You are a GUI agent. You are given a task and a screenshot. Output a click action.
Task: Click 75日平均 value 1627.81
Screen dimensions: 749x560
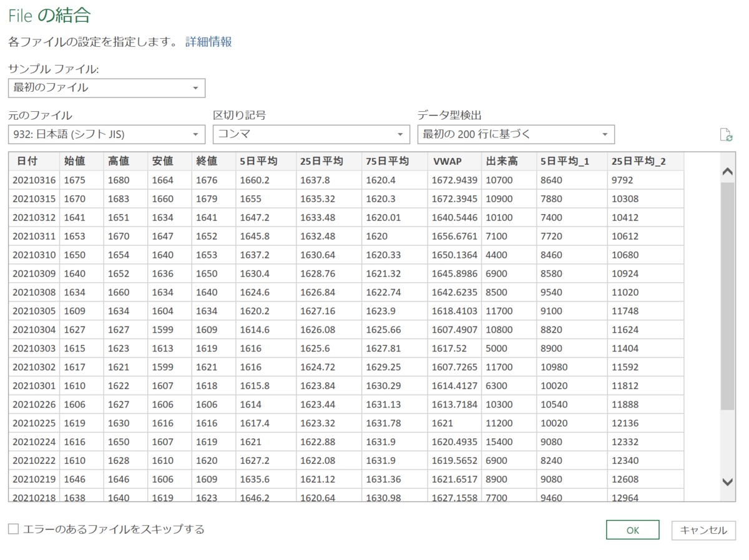point(395,348)
